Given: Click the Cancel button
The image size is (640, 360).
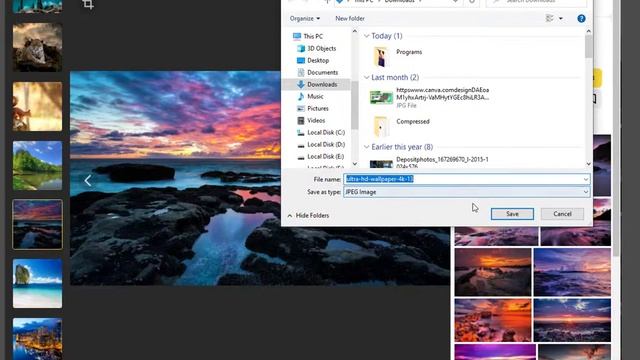Looking at the screenshot, I should click(562, 214).
